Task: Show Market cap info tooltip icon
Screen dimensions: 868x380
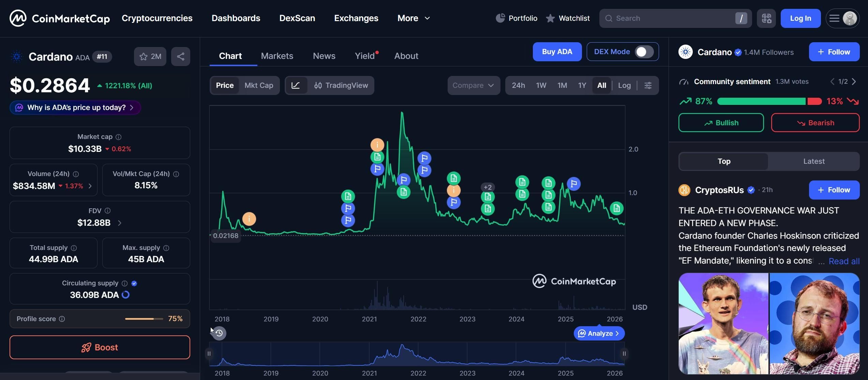Action: click(x=119, y=137)
